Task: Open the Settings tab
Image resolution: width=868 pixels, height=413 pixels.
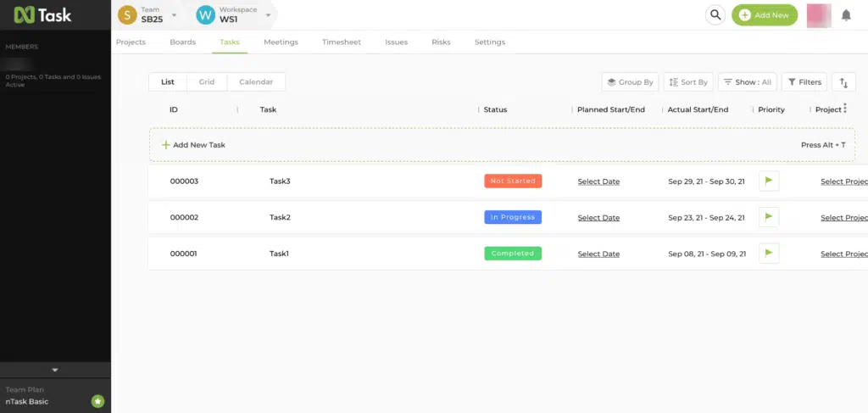Action: [x=490, y=42]
